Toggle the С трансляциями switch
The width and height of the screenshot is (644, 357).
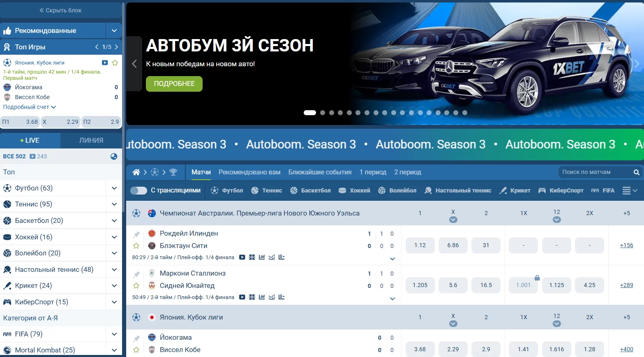coord(138,190)
